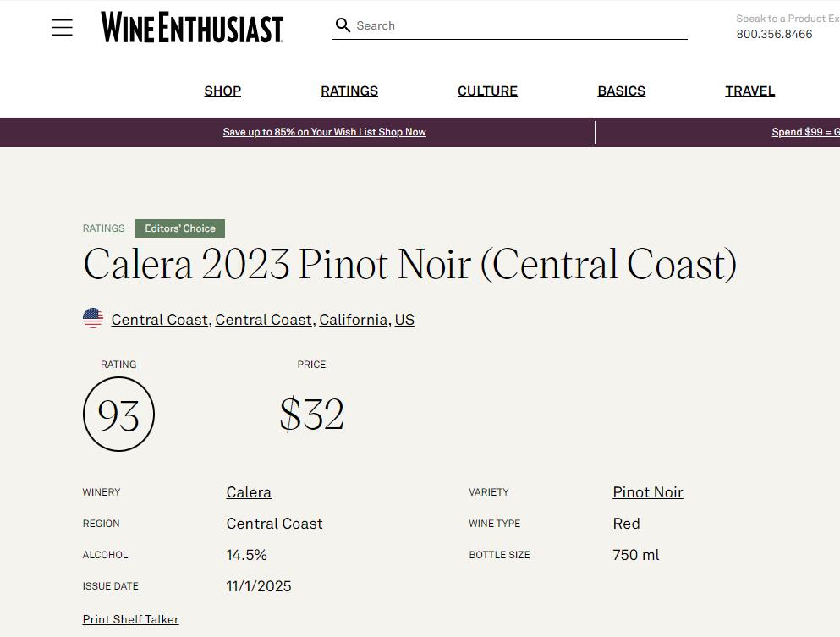
Task: Open the Shop menu
Action: click(222, 91)
